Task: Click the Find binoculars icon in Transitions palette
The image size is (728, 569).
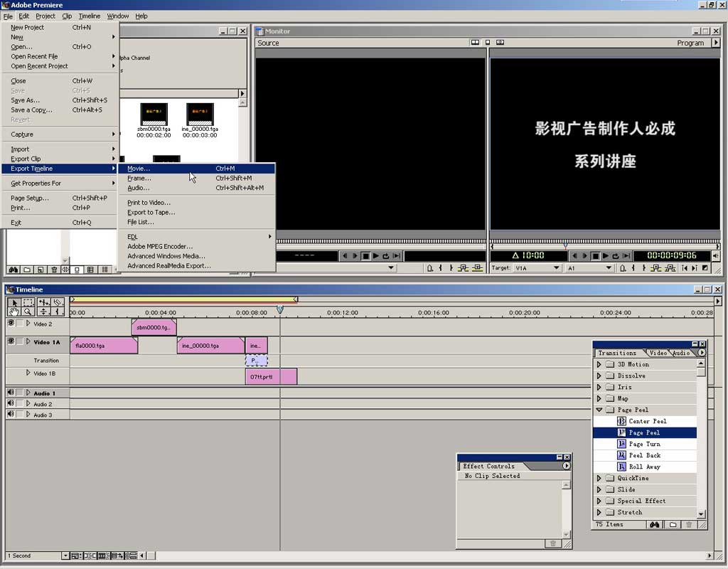Action: click(654, 525)
